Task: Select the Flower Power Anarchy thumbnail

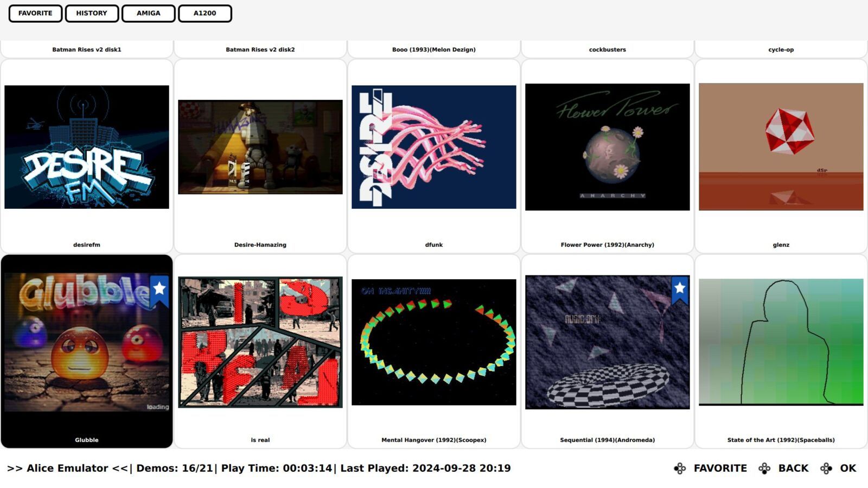Action: [608, 147]
